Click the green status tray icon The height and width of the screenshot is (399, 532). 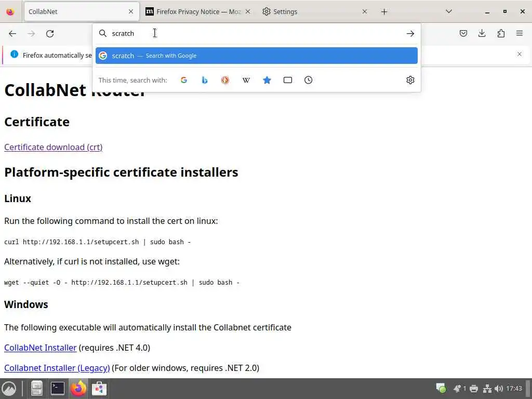pyautogui.click(x=441, y=388)
